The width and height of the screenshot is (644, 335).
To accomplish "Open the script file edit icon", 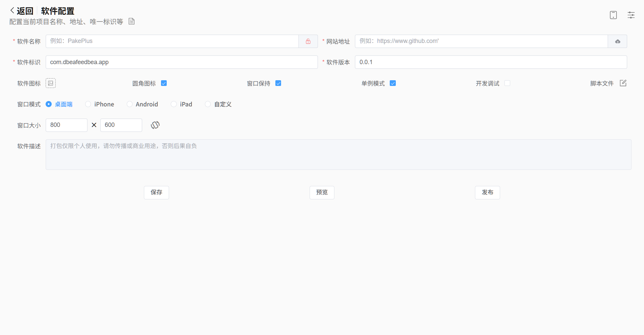I will 623,83.
